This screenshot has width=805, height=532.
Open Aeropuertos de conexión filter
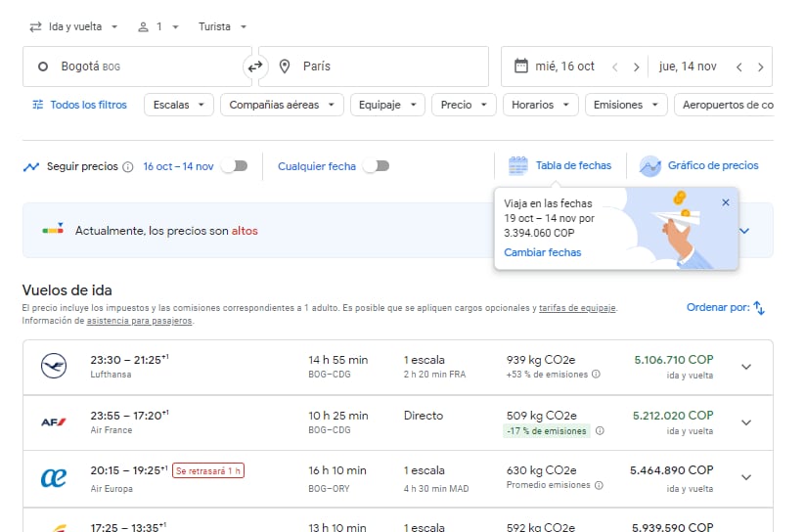coord(725,105)
